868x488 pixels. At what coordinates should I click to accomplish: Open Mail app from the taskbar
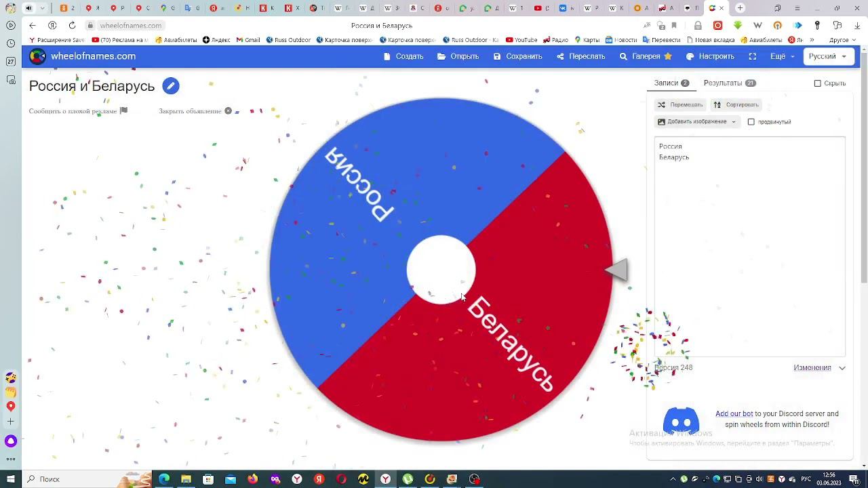231,479
